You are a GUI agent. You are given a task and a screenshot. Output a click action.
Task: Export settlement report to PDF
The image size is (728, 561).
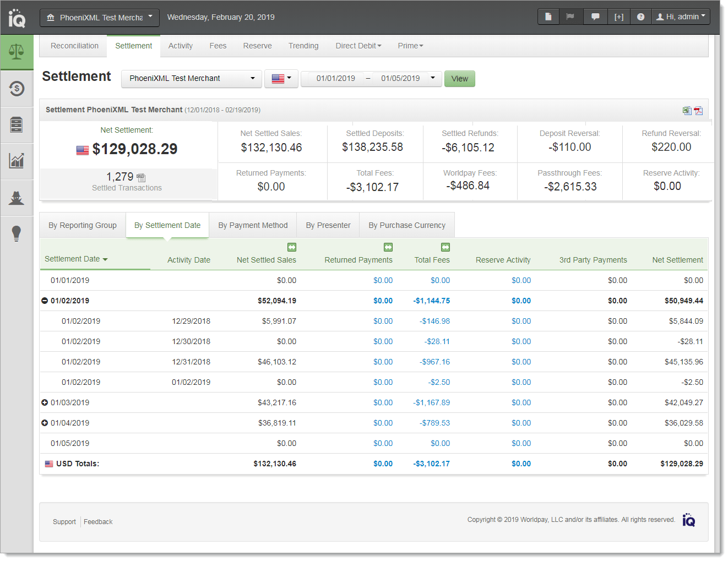[x=698, y=111]
